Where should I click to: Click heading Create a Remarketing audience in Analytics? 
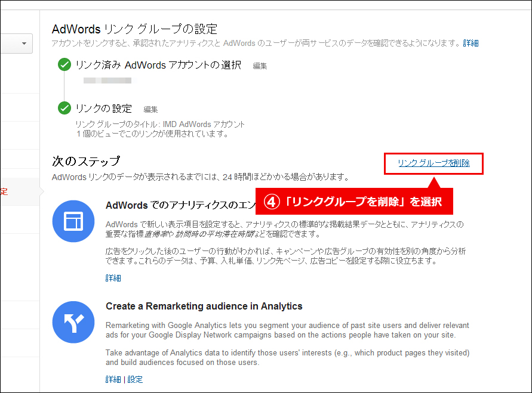(x=204, y=307)
